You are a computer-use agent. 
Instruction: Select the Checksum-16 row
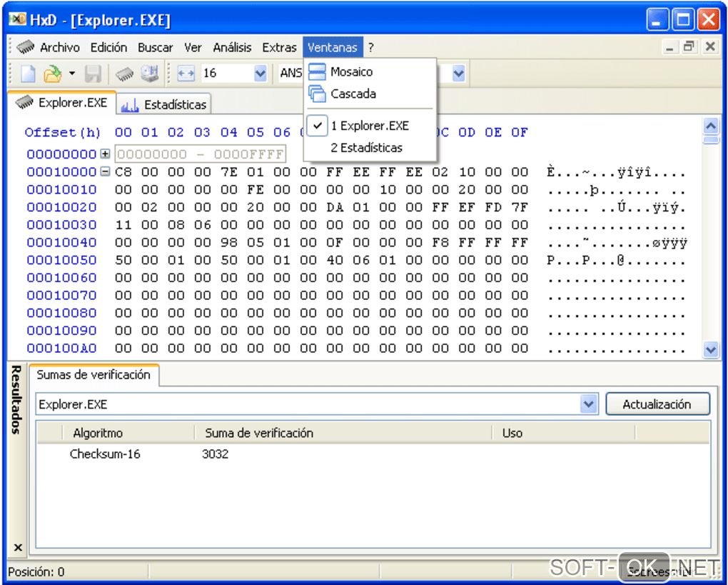point(373,454)
